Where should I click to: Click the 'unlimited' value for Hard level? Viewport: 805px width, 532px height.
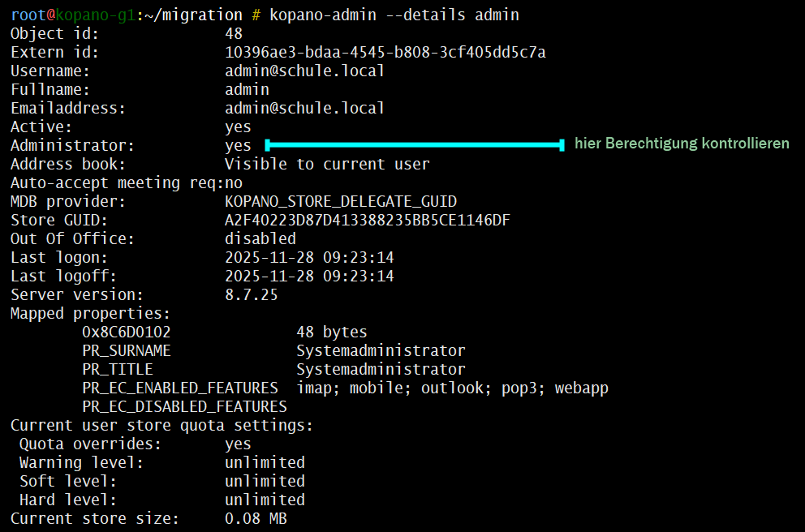(x=265, y=500)
